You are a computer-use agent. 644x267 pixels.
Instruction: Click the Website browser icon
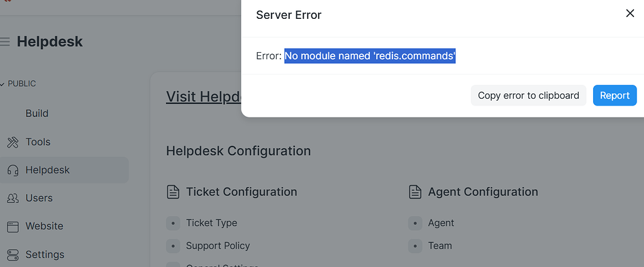coord(13,227)
